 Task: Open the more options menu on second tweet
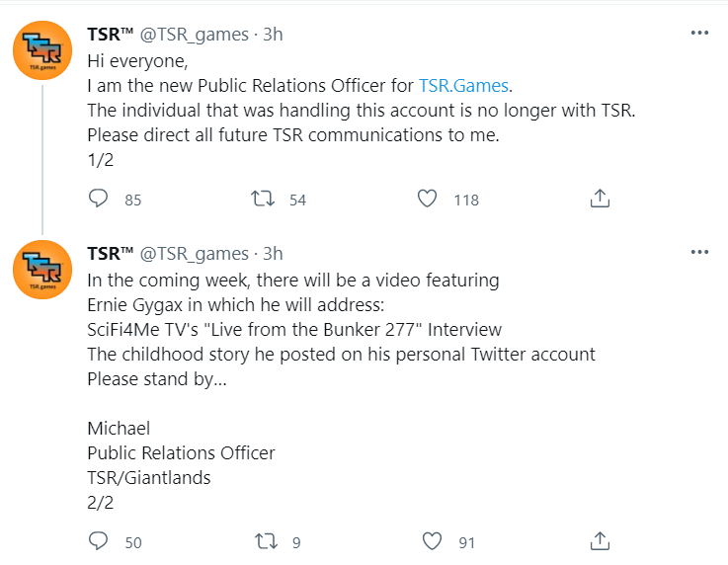pyautogui.click(x=699, y=252)
